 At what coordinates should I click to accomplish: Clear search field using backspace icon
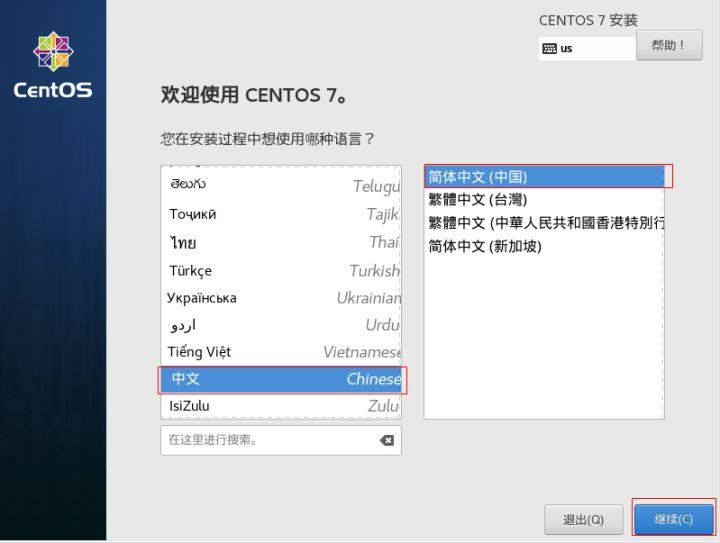pos(387,440)
